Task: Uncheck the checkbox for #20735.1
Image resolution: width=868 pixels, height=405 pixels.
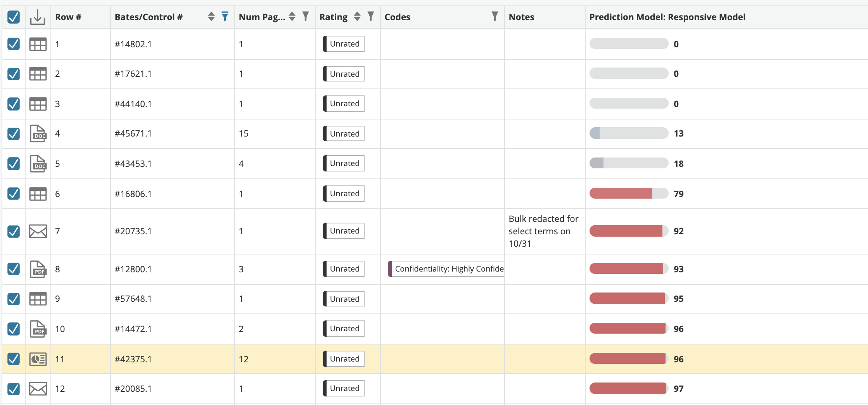Action: tap(14, 231)
